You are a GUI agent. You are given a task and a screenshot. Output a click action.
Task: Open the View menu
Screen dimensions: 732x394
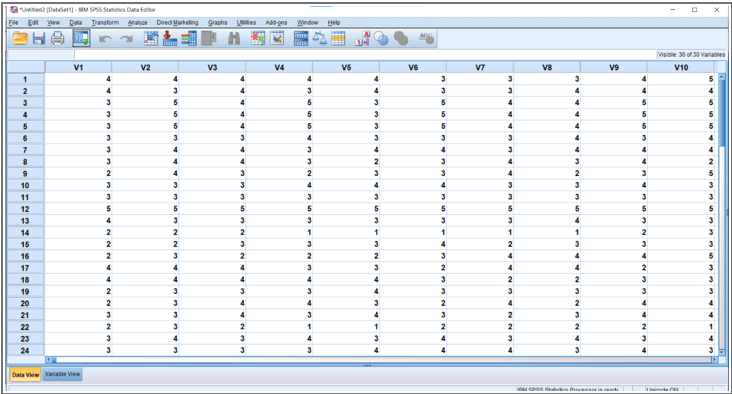54,22
